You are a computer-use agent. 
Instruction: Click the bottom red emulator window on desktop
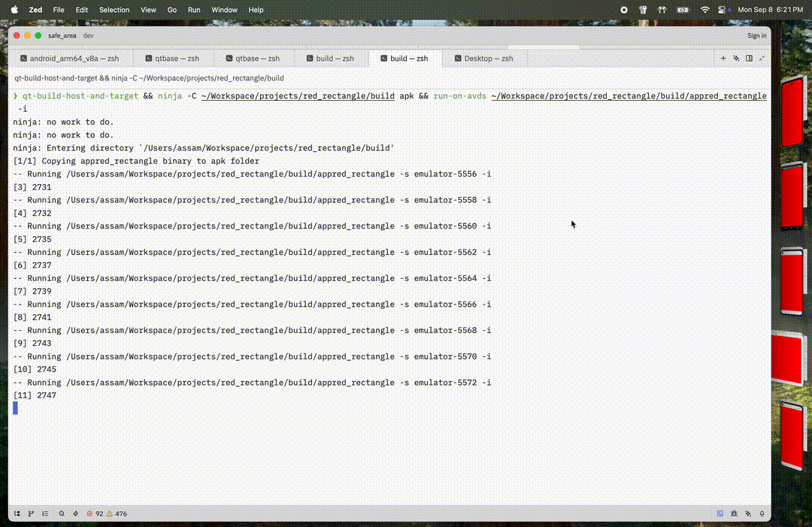tap(792, 436)
